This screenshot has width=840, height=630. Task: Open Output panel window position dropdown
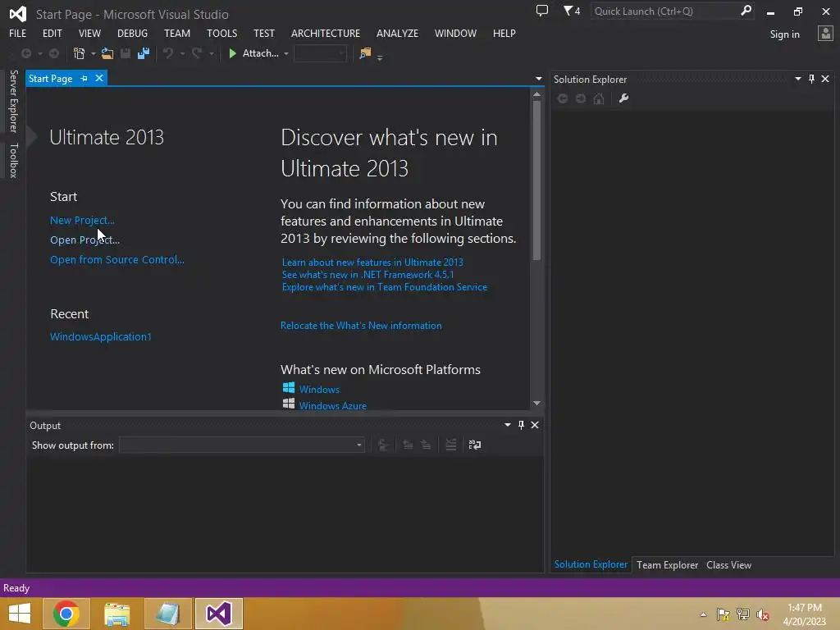[507, 425]
